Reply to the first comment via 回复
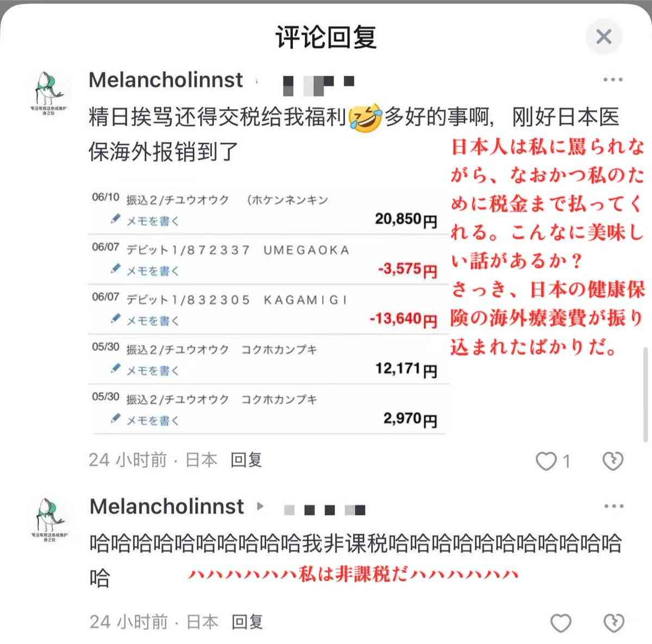652x644 pixels. 247,460
